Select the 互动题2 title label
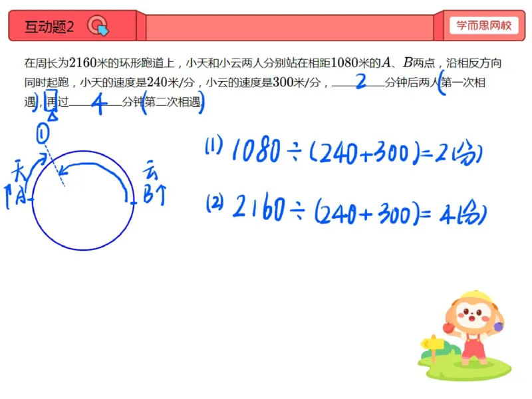The width and height of the screenshot is (532, 399). tap(49, 27)
